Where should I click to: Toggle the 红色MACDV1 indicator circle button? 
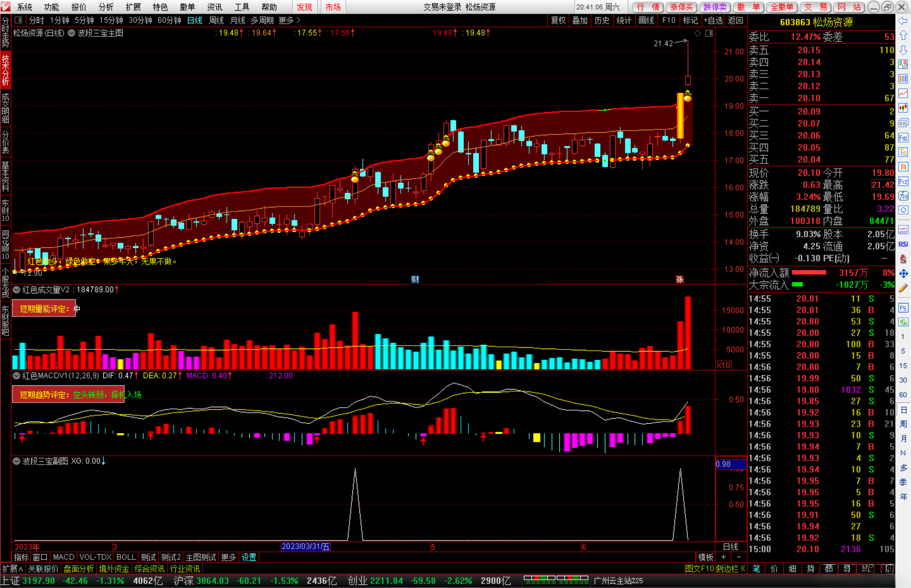pyautogui.click(x=16, y=375)
